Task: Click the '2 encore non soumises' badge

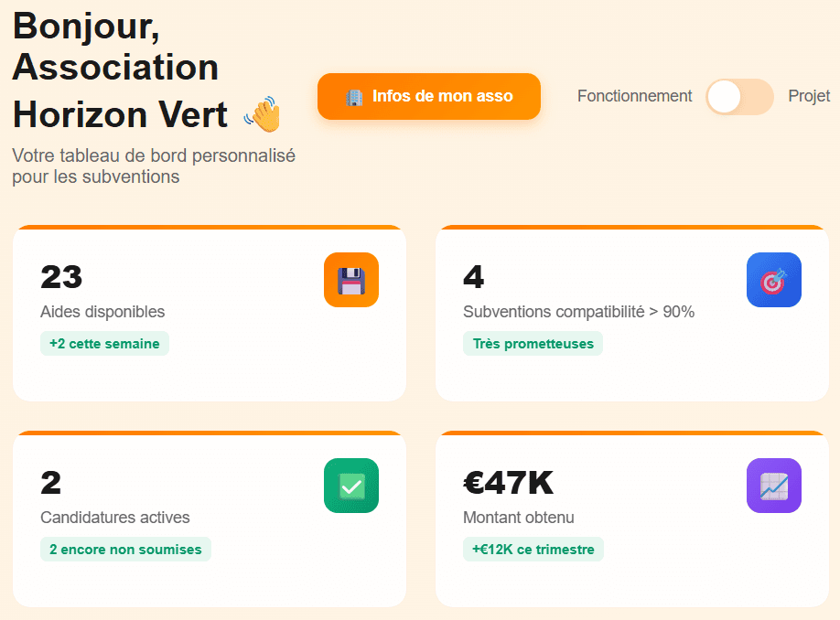Action: (125, 550)
